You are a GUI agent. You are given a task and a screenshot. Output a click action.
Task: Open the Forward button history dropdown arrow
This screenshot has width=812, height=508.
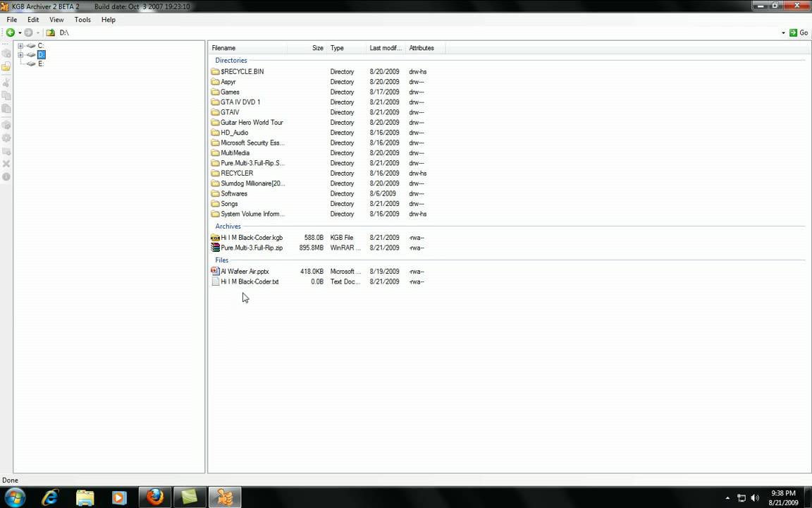38,32
